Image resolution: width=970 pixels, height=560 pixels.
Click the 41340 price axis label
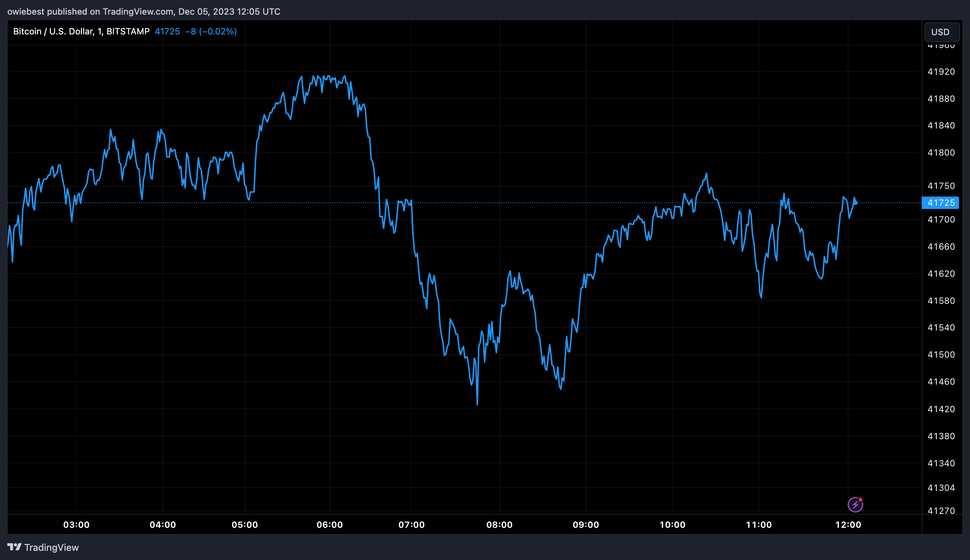[x=941, y=463]
